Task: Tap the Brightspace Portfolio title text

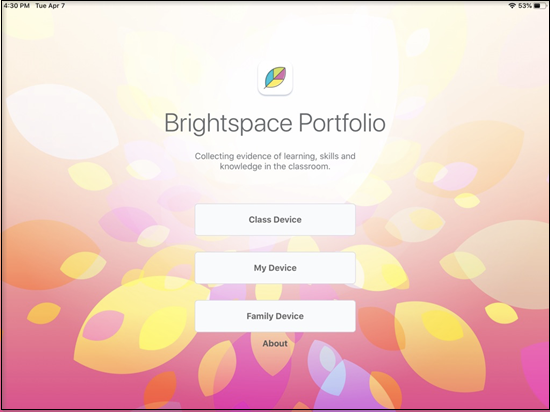Action: coord(275,123)
